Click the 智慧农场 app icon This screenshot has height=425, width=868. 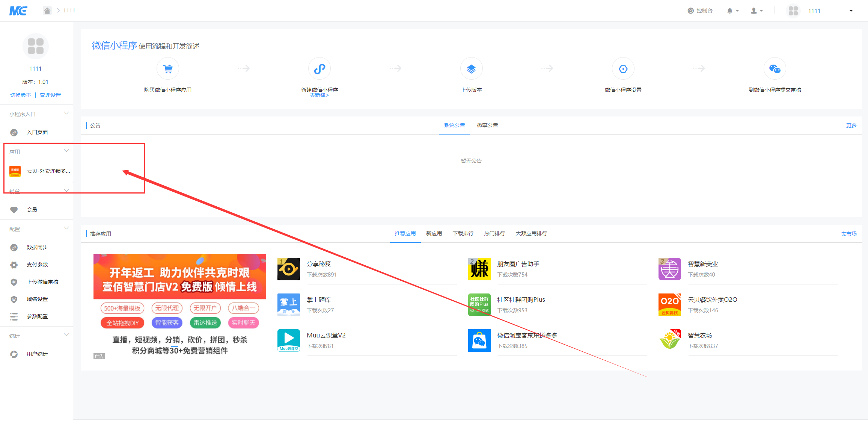point(670,340)
